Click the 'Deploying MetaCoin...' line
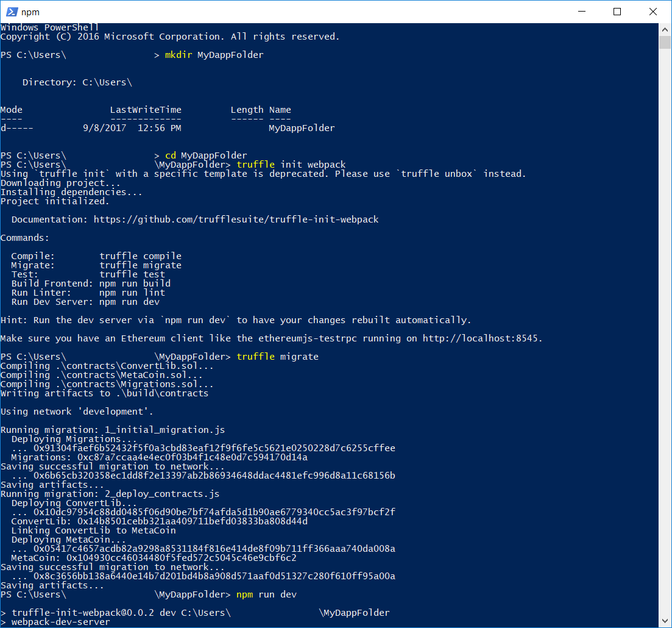The width and height of the screenshot is (672, 628). 69,540
